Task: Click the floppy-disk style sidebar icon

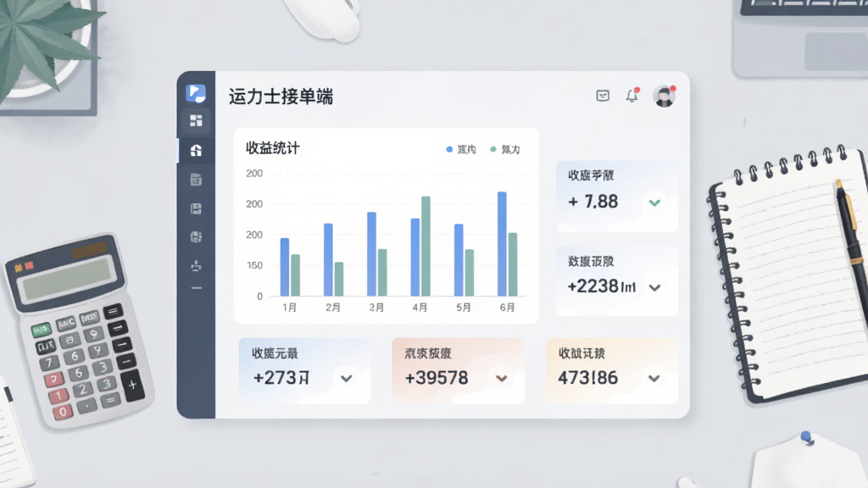Action: coord(196,208)
